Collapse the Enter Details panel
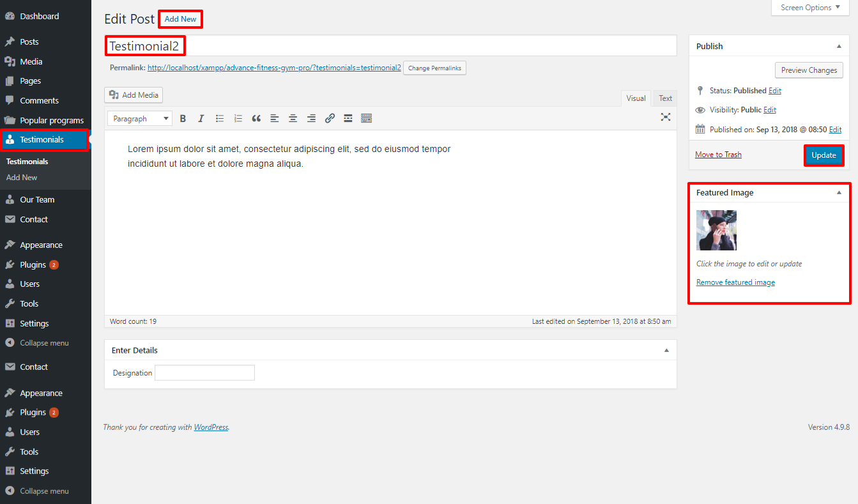Screen dimensions: 858x504 pos(666,350)
